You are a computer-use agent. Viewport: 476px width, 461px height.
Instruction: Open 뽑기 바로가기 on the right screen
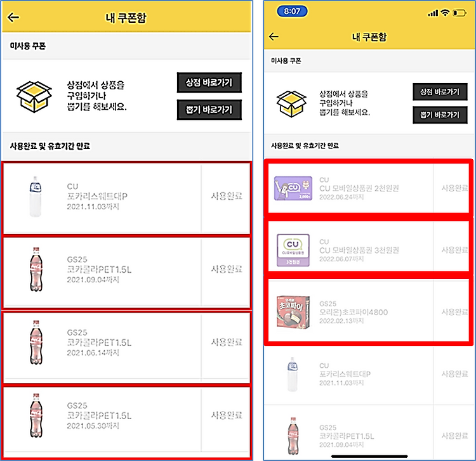(440, 115)
